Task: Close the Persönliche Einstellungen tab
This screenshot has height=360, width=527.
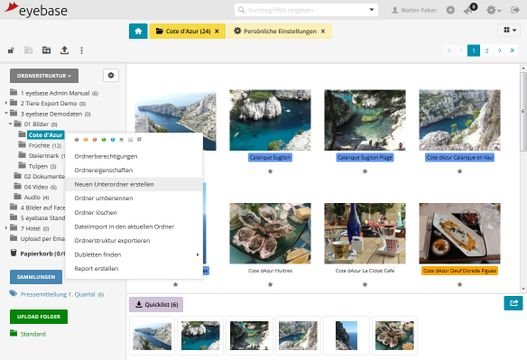Action: (x=323, y=31)
